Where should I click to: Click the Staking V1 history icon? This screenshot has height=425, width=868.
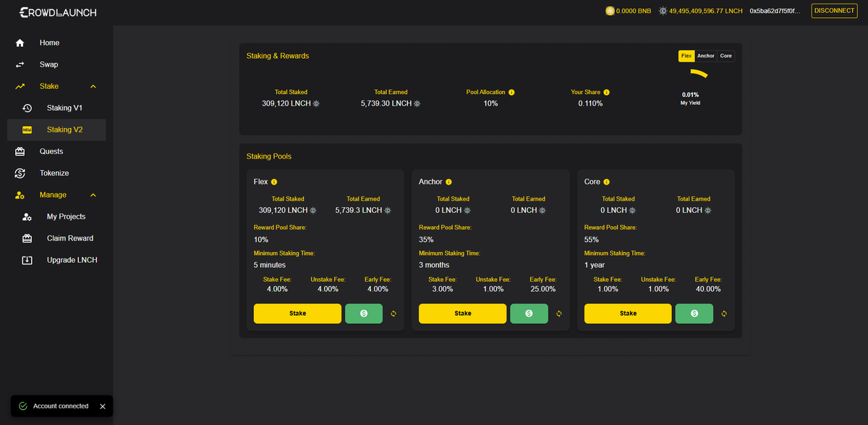27,108
